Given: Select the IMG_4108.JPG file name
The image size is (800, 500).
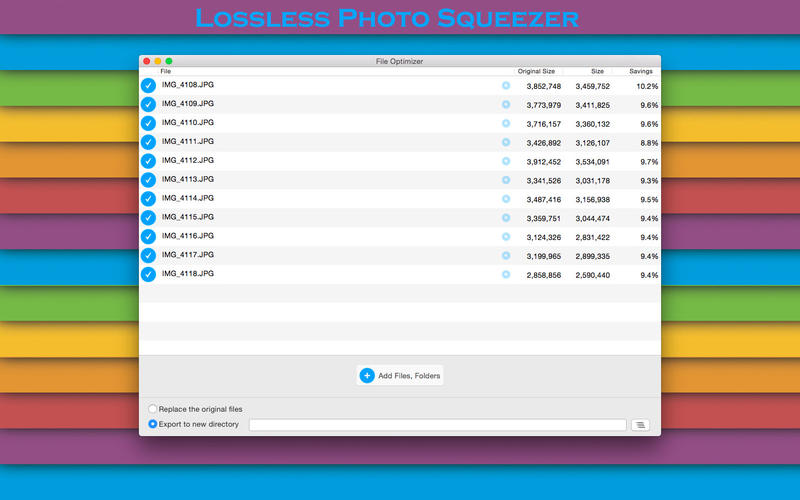Looking at the screenshot, I should coord(188,85).
